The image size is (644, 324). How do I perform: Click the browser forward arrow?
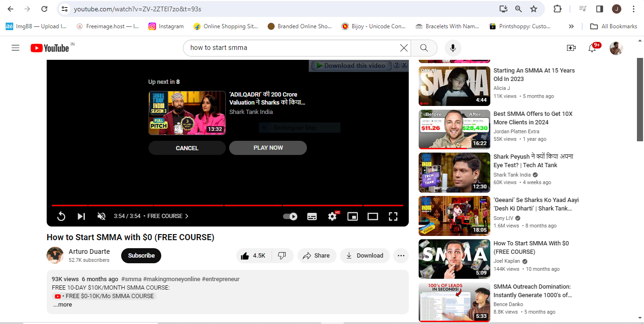click(27, 9)
